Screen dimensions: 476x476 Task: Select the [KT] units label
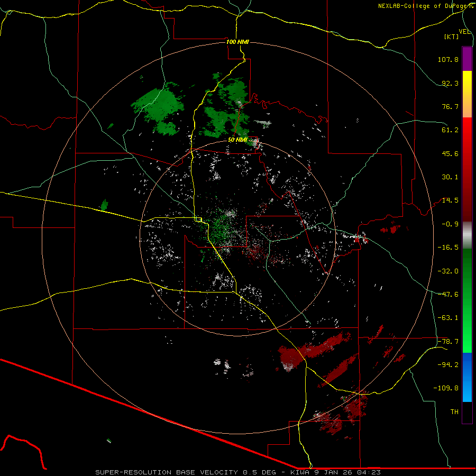452,36
